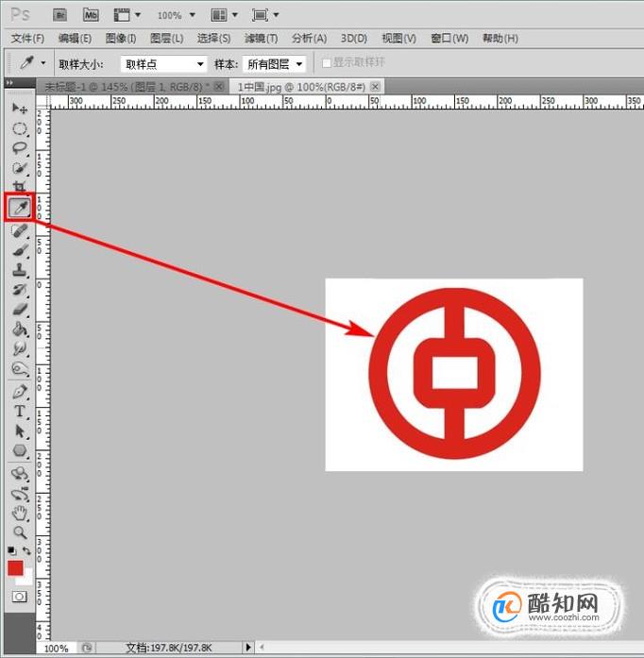Open the eyedropper tool preset picker arrow
The image size is (644, 658).
point(43,63)
